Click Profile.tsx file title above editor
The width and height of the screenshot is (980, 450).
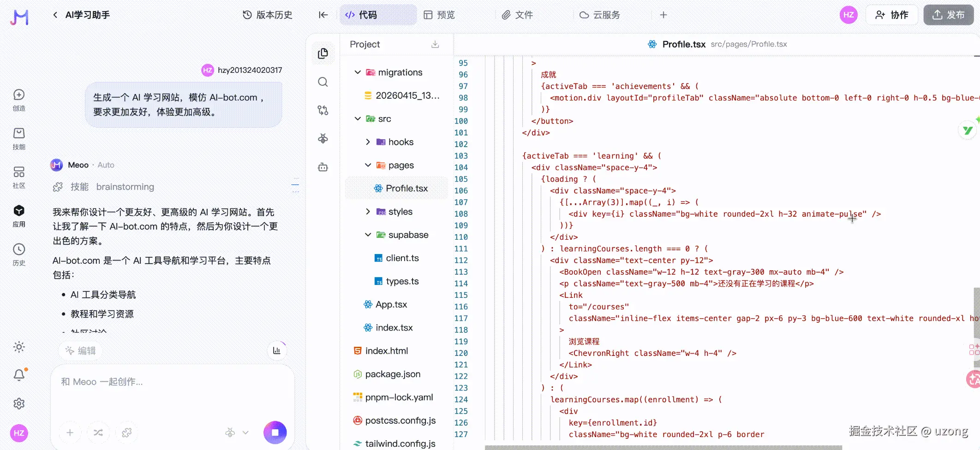pos(684,44)
